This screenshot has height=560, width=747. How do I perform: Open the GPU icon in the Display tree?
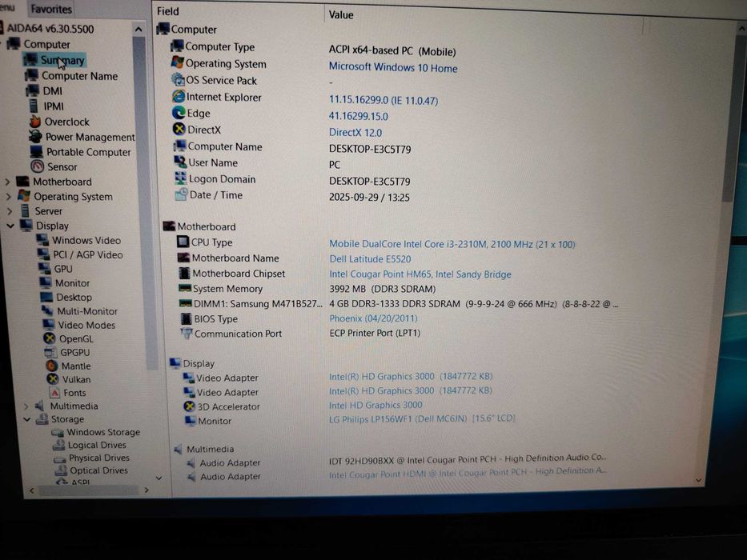(x=45, y=269)
